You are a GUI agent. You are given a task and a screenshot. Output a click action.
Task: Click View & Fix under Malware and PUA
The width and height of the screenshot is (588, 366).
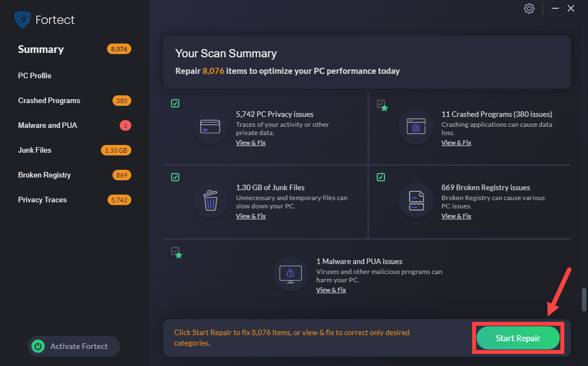[331, 290]
